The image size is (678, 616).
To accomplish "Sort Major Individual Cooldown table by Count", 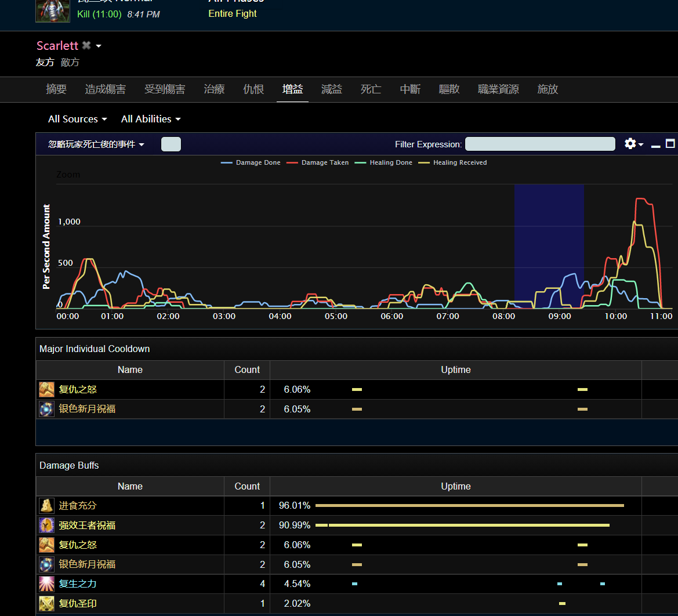I will (247, 370).
